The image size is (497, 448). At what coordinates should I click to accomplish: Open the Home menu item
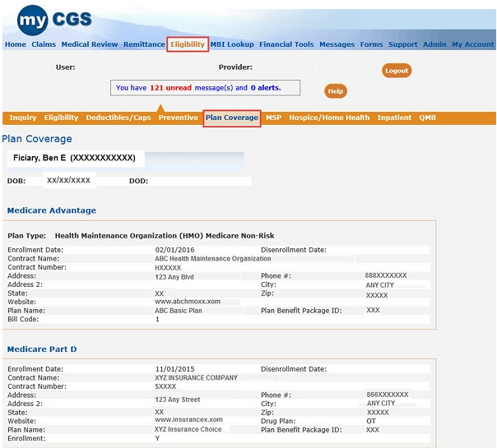[16, 44]
